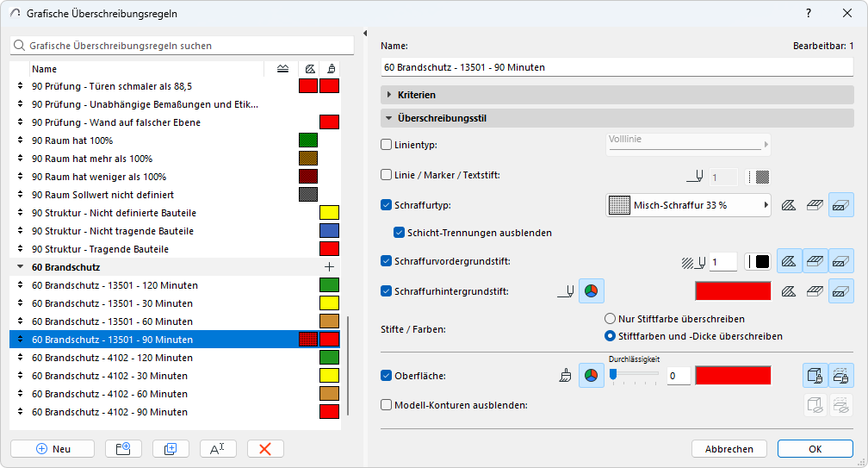
Task: Click Schraffurvordergrundstift pen number field
Action: click(723, 261)
